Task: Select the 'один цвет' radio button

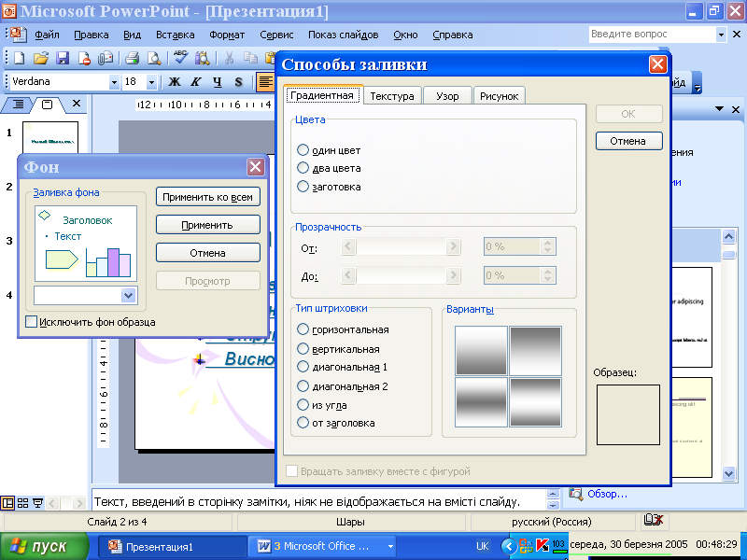Action: pyautogui.click(x=303, y=150)
